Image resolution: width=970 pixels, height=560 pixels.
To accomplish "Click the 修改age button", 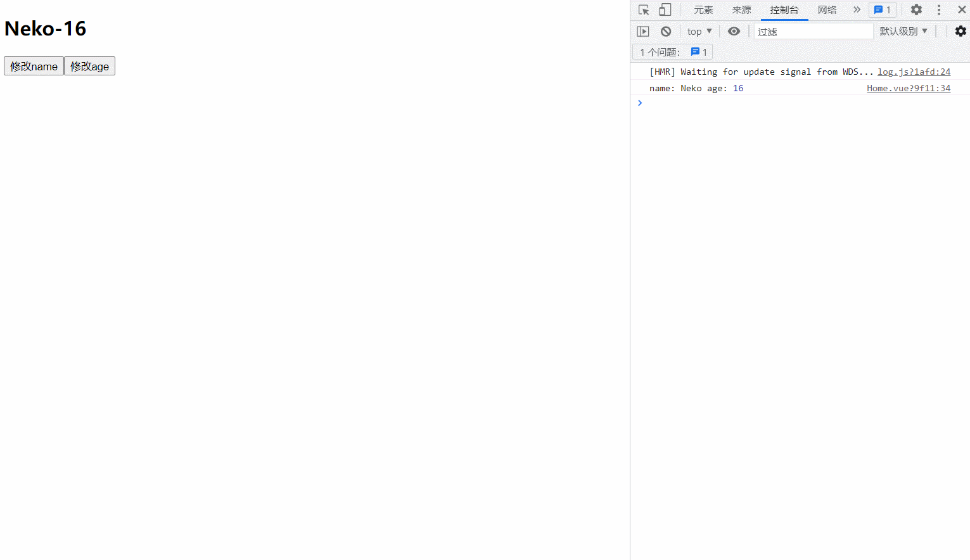I will [x=89, y=66].
